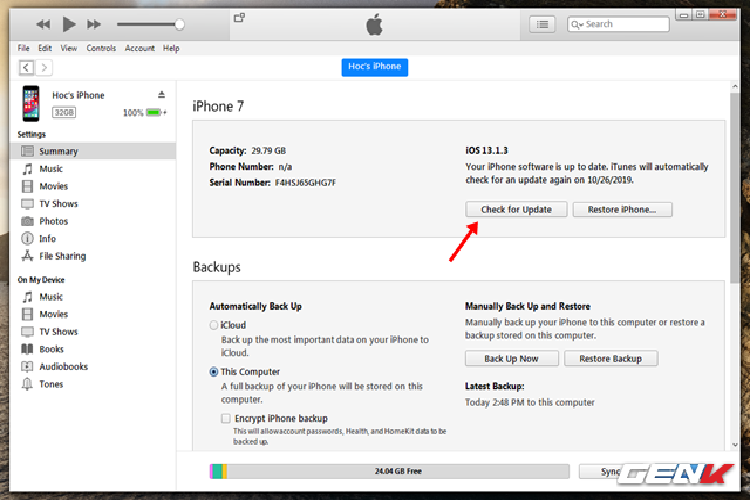
Task: Click Restore iPhone button
Action: pos(622,210)
